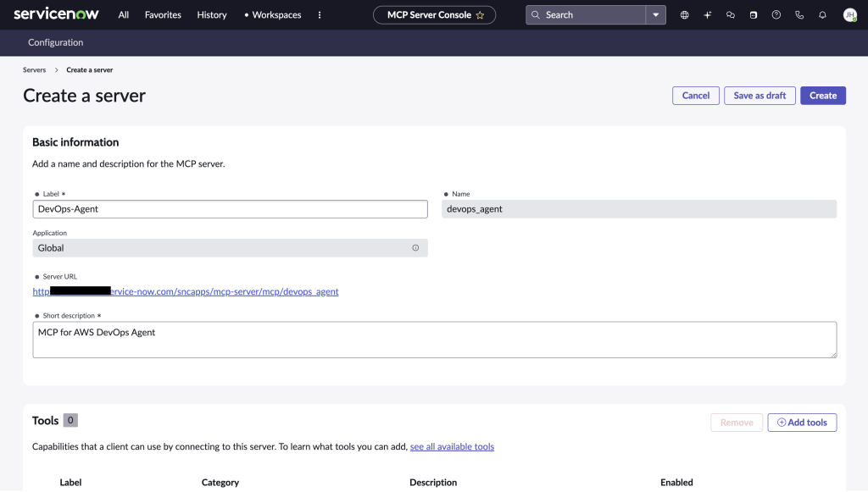Screen dimensions: 868x492
Task: Click the Add tools button
Action: 802,423
